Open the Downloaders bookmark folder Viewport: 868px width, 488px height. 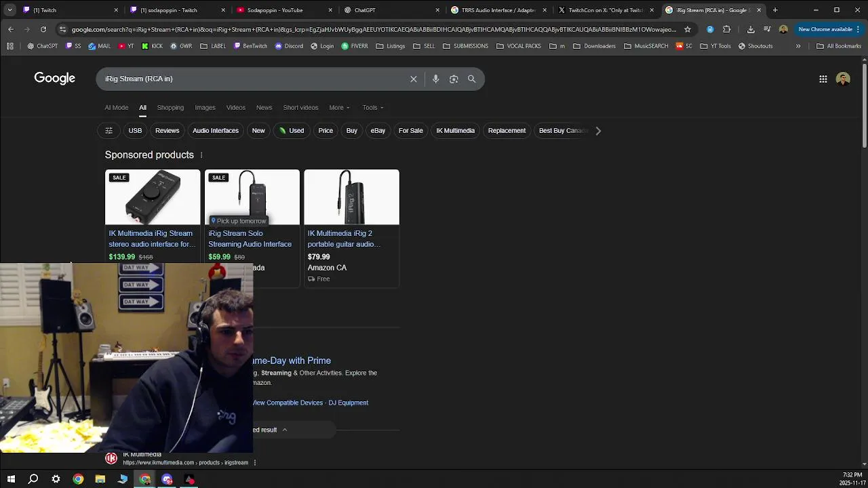tap(595, 46)
